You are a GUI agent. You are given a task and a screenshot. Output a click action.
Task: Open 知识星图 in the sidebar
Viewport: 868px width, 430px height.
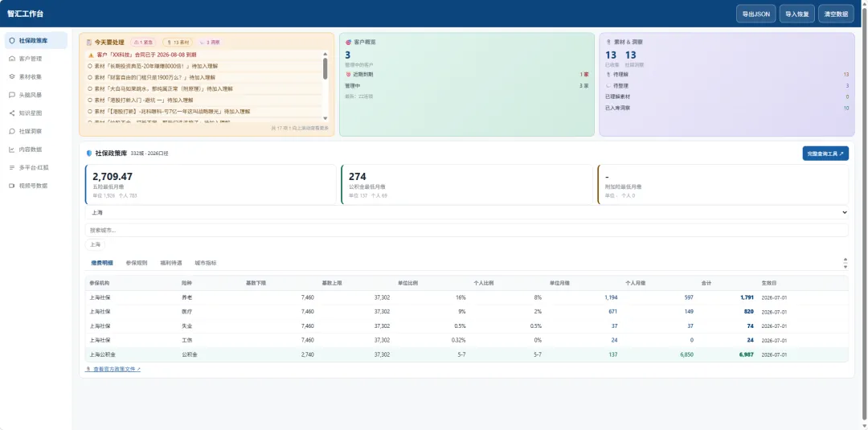(36, 113)
